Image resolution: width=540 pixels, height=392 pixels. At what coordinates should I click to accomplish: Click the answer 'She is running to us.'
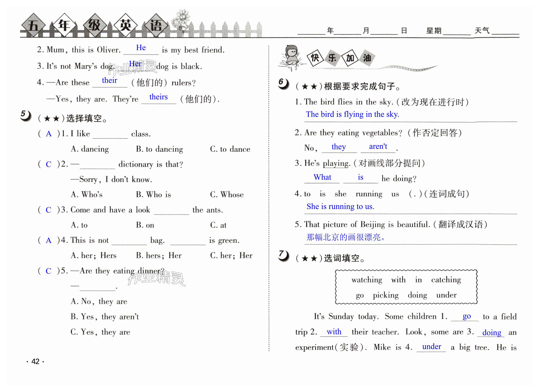coord(340,207)
